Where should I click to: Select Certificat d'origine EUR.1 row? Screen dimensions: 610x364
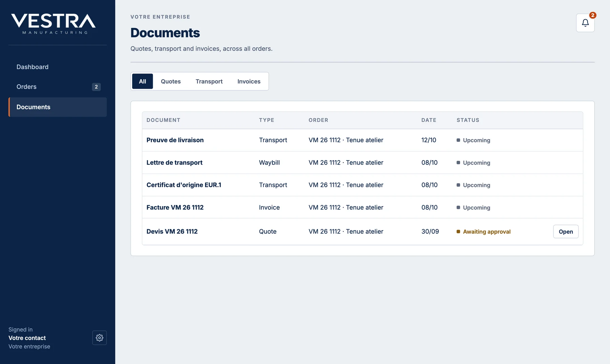coord(363,185)
